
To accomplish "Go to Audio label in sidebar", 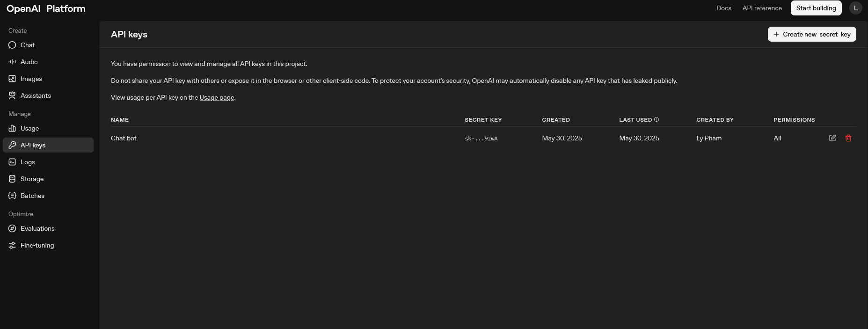I will (29, 62).
